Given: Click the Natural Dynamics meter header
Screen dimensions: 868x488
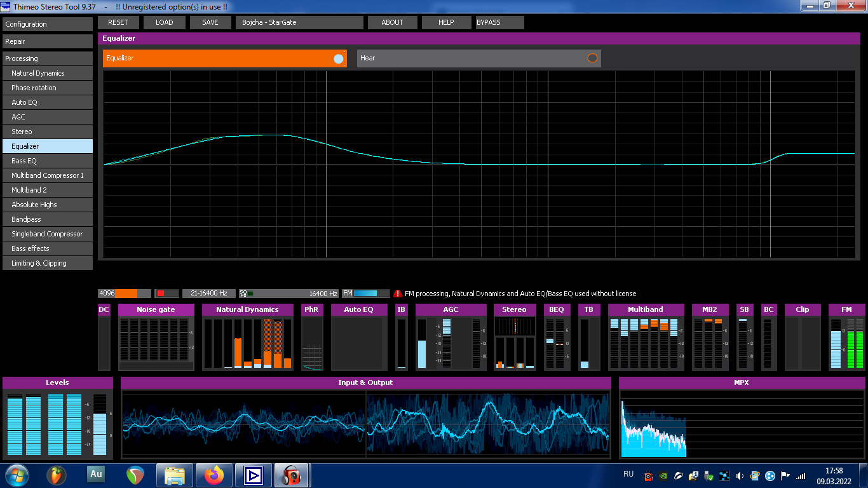Looking at the screenshot, I should [247, 309].
